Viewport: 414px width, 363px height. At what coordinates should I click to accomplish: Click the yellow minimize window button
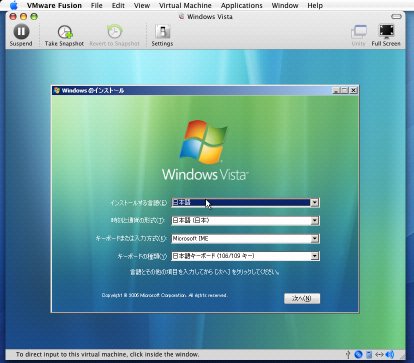coord(24,16)
